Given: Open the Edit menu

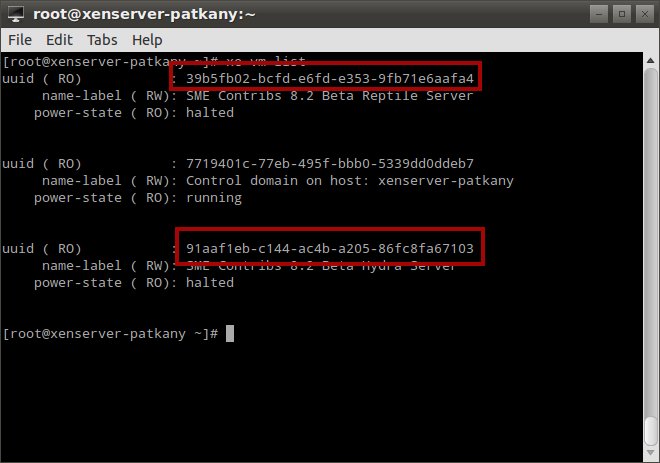Looking at the screenshot, I should pos(59,40).
